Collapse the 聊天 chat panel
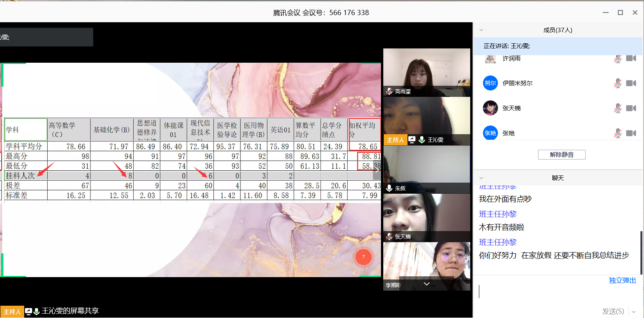 (481, 178)
